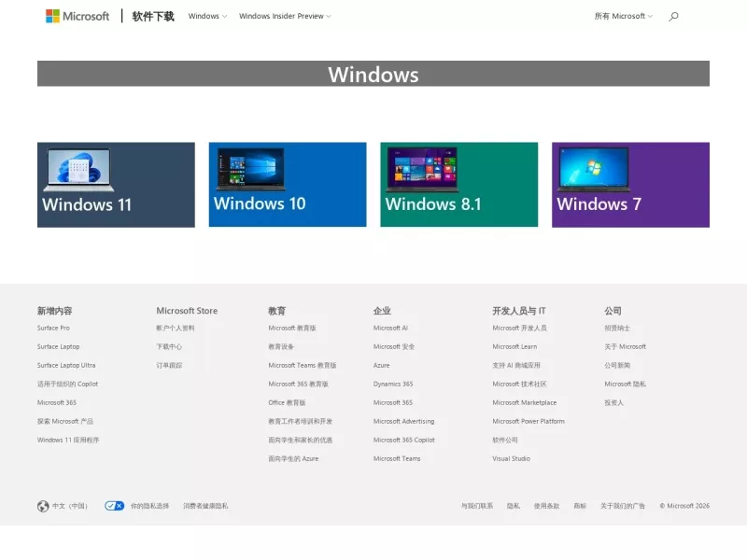Open the Microsoft 安全 link
The height and width of the screenshot is (560, 747).
coord(394,346)
